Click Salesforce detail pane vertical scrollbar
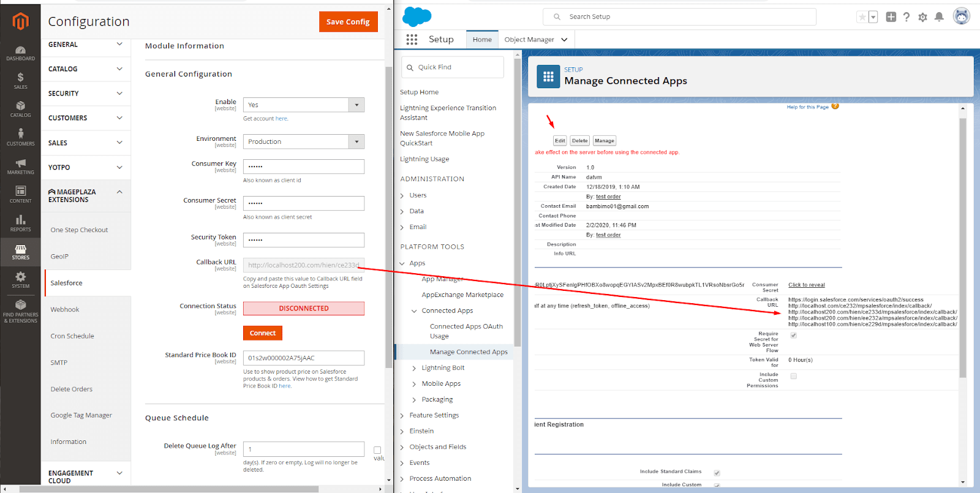The image size is (980, 493). 963,248
